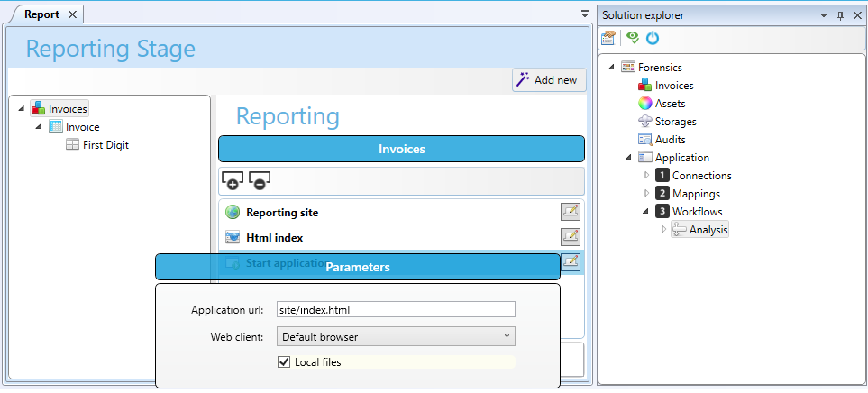Click the Application url input field
868x393 pixels.
396,309
